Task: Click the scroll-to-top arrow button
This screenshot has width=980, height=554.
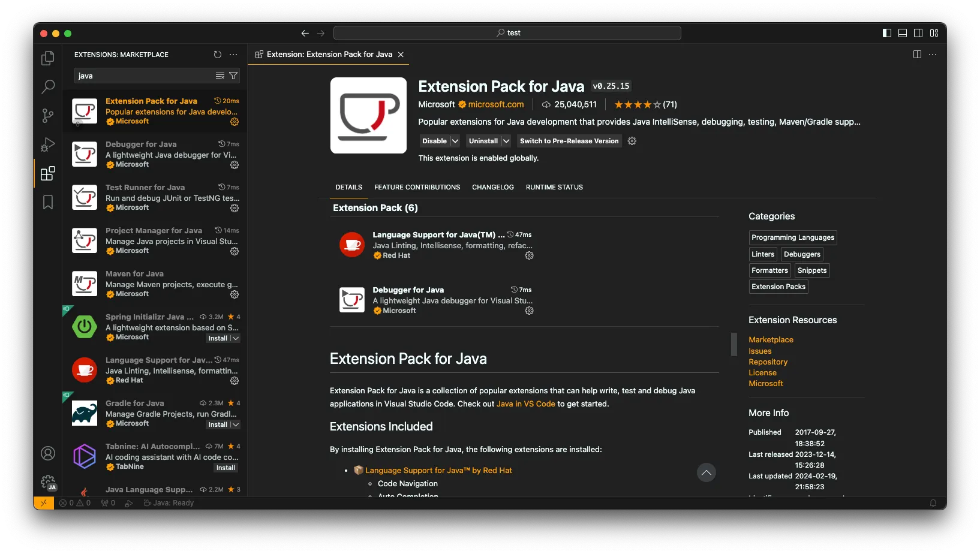Action: [707, 472]
